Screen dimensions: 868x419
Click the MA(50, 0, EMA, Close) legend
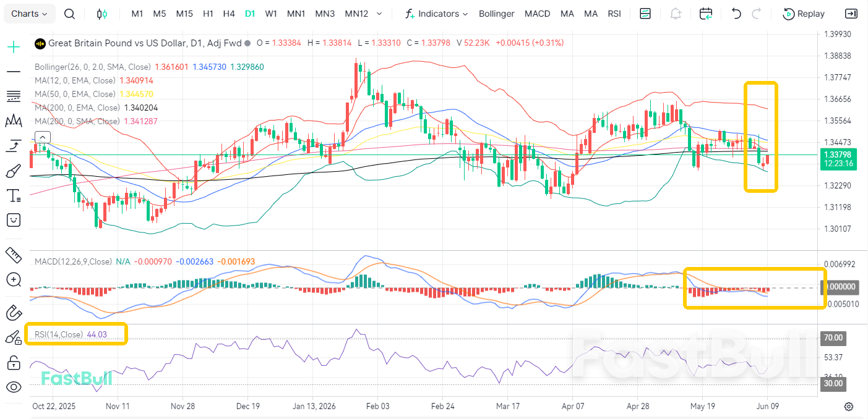75,94
